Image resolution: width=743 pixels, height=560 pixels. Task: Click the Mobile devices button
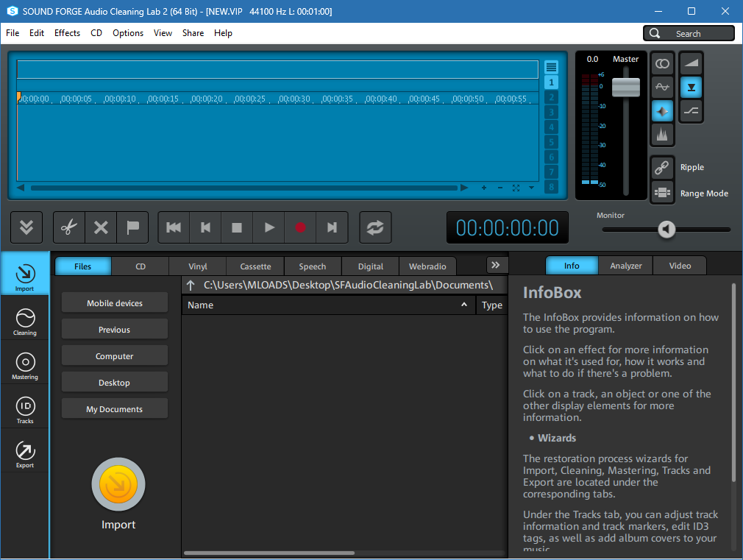115,303
